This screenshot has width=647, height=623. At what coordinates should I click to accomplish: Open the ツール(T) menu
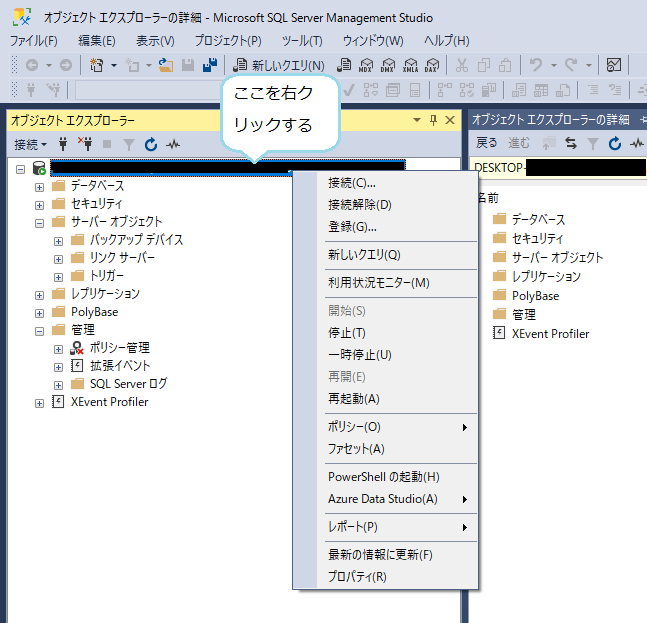302,41
